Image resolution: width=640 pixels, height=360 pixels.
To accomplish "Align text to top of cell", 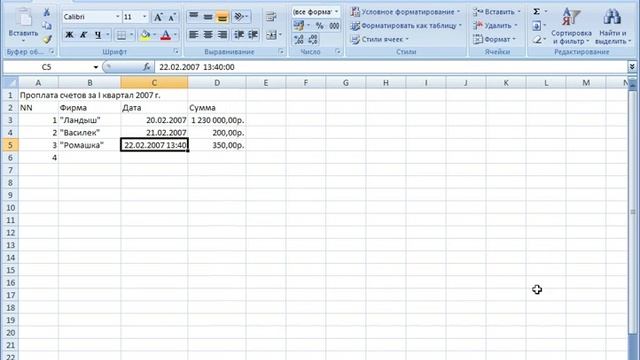I will click(193, 17).
